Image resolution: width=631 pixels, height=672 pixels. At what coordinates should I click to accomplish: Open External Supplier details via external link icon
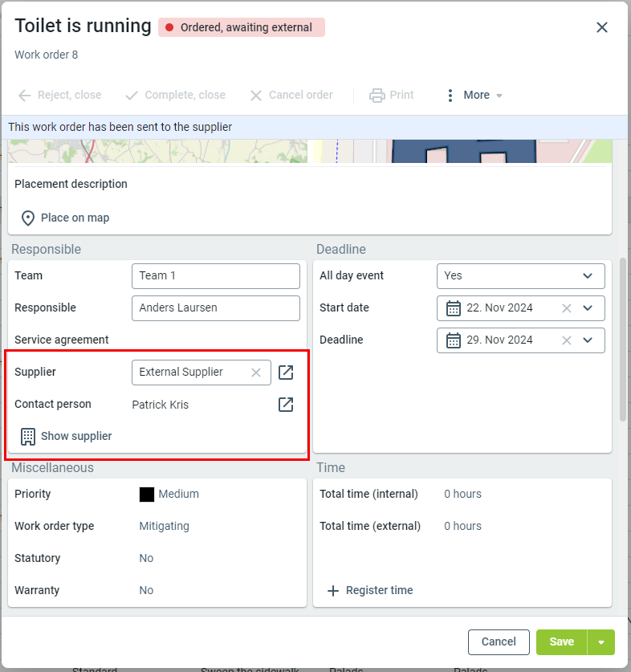286,373
